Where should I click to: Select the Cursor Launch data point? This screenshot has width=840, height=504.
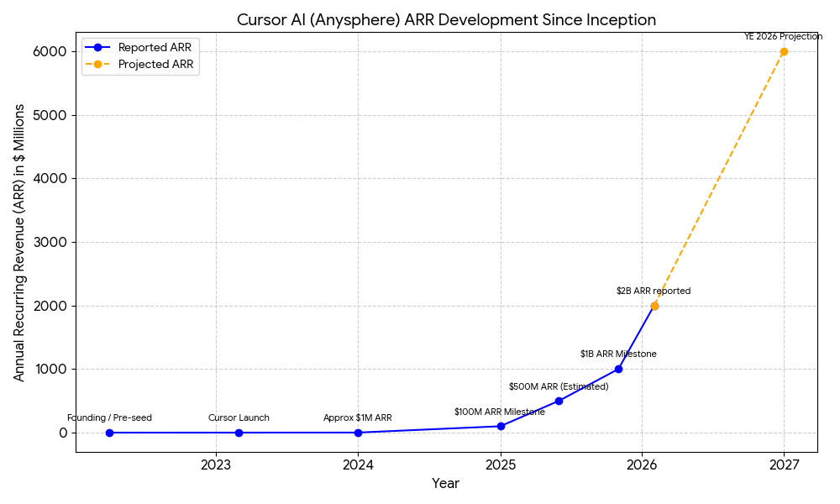pos(239,433)
